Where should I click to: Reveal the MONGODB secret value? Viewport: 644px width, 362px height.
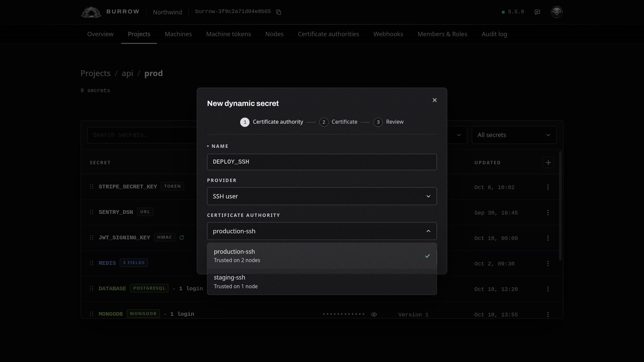click(x=374, y=314)
